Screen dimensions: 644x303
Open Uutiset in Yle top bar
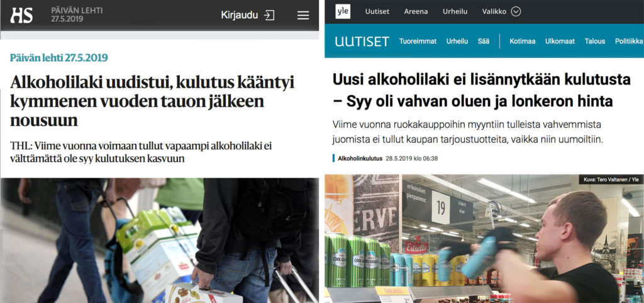pyautogui.click(x=377, y=11)
